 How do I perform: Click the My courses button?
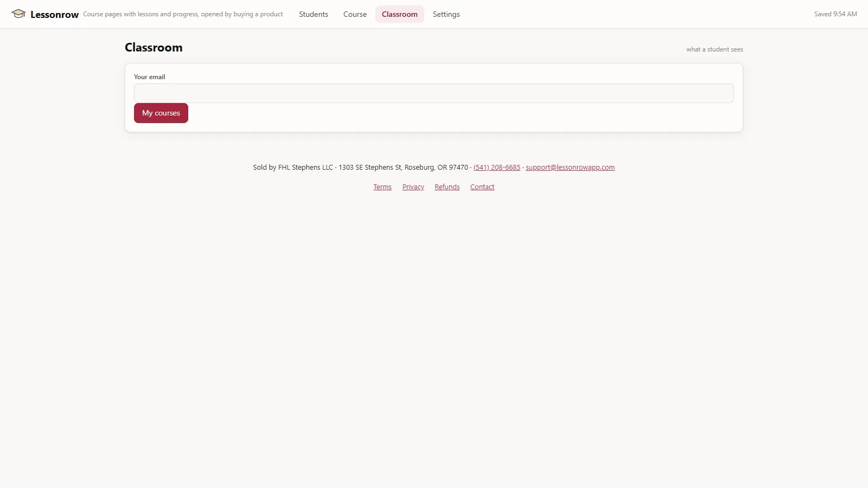click(x=161, y=113)
